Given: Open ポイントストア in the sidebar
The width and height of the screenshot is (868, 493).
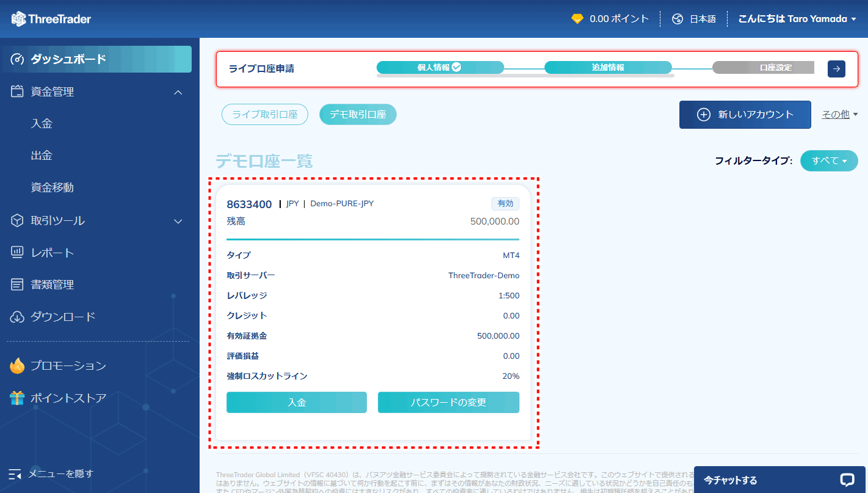Looking at the screenshot, I should pos(68,398).
